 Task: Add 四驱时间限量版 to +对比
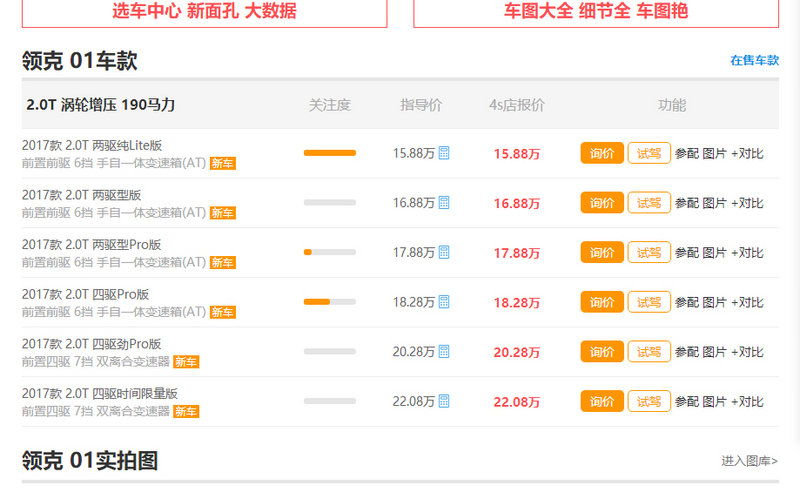pyautogui.click(x=747, y=402)
